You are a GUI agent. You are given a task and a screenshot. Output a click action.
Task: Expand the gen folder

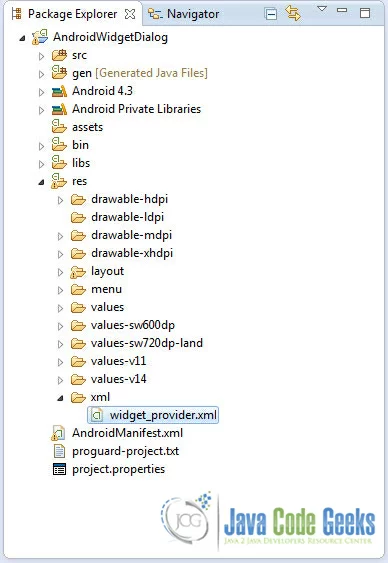pyautogui.click(x=42, y=74)
